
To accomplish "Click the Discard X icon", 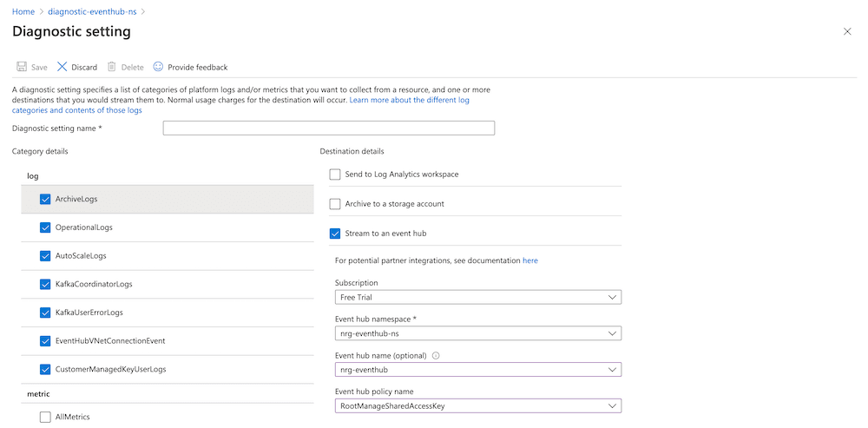I will [x=62, y=67].
